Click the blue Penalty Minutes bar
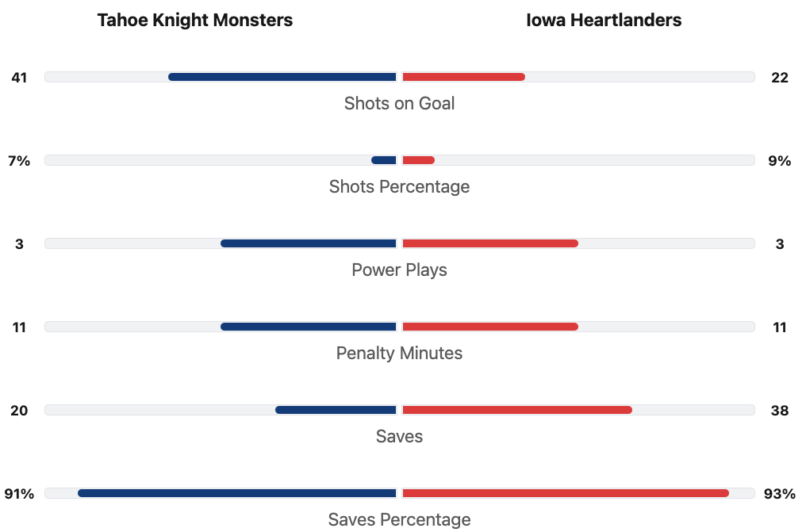The width and height of the screenshot is (806, 532). click(x=309, y=327)
